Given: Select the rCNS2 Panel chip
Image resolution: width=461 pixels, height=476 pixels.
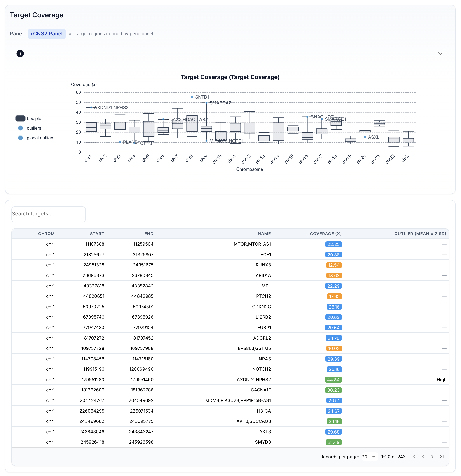Looking at the screenshot, I should 47,33.
